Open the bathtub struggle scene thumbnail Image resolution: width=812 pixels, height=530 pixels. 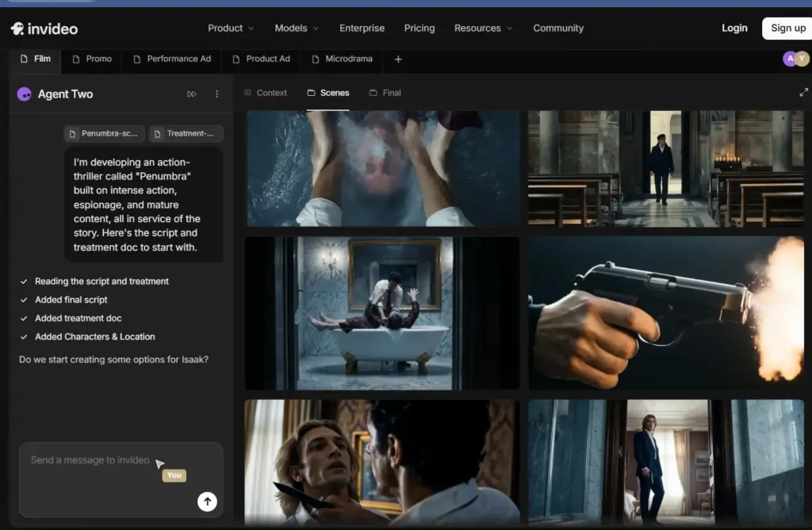click(382, 313)
